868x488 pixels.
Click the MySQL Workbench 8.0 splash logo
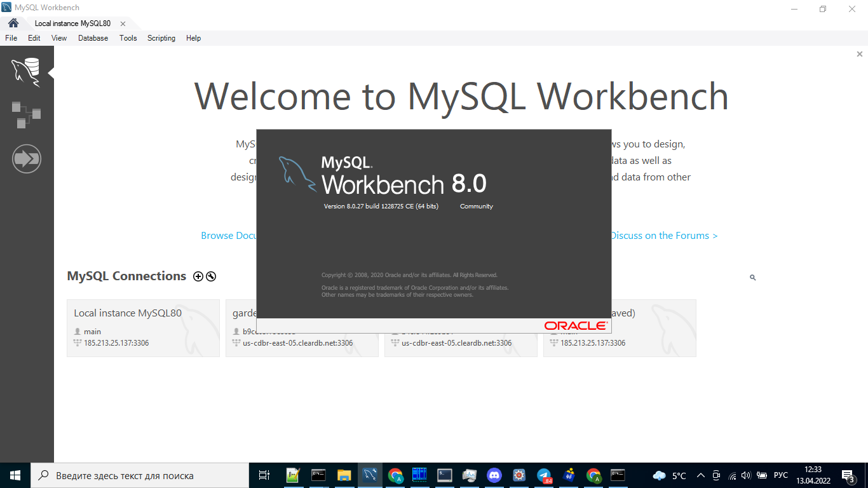[x=383, y=174]
